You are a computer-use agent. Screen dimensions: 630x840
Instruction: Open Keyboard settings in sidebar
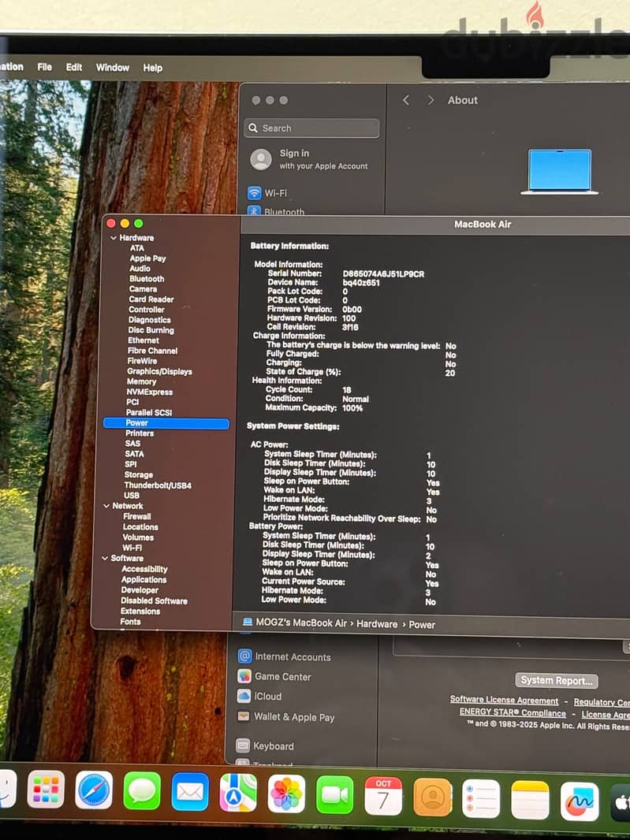[x=265, y=745]
